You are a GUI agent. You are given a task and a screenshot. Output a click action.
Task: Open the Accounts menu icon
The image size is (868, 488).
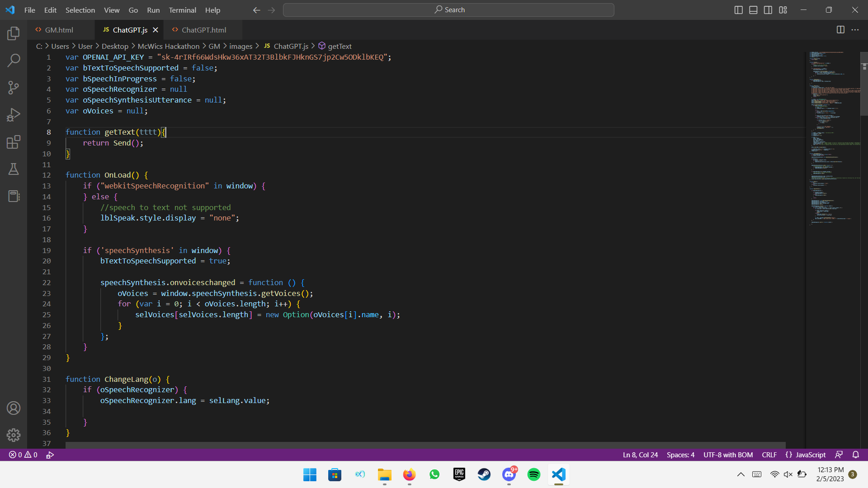14,408
